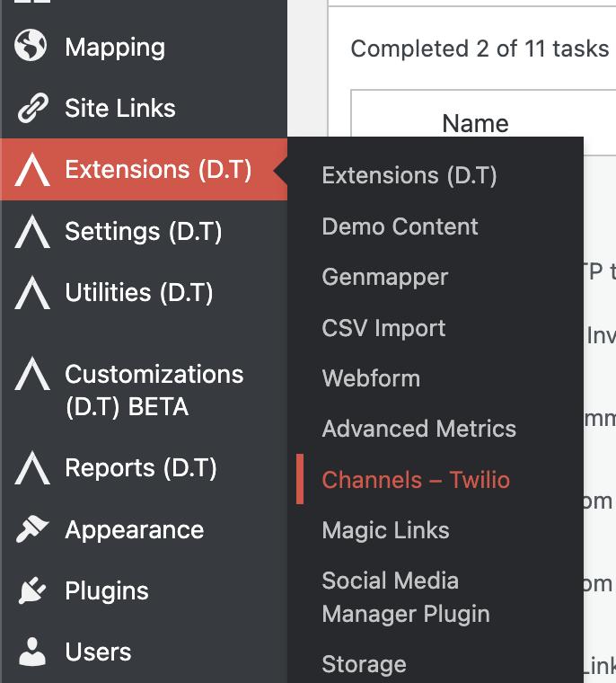Click the Settings (D.T) logo icon

[x=31, y=232]
